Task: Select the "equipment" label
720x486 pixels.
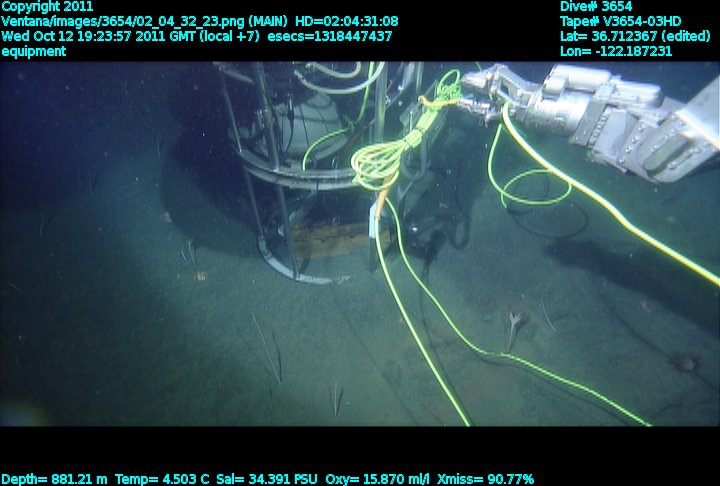Action: [34, 51]
